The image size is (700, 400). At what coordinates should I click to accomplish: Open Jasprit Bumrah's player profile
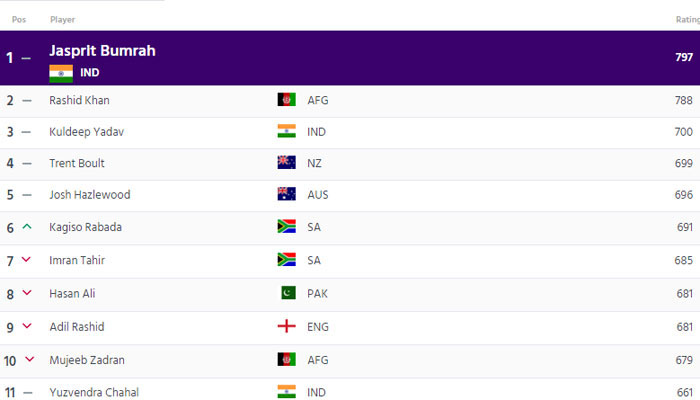[102, 50]
